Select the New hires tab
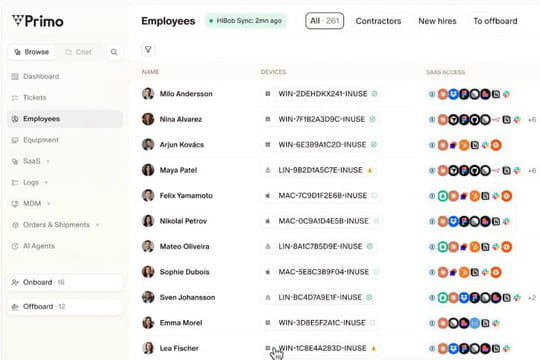The height and width of the screenshot is (360, 540). click(437, 21)
